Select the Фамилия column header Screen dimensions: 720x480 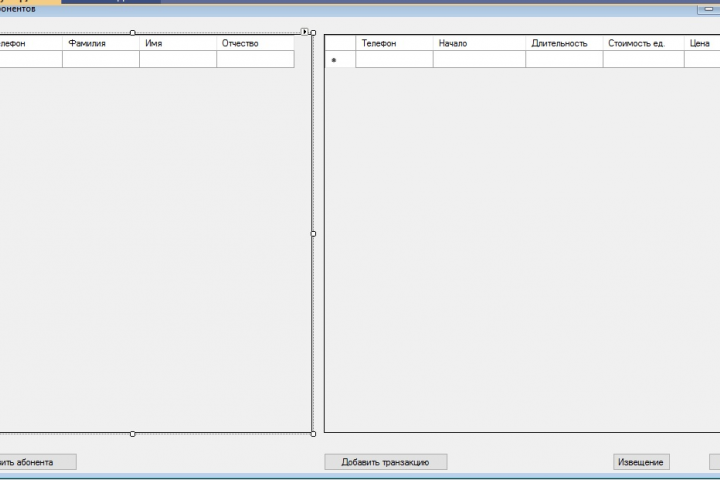(101, 43)
